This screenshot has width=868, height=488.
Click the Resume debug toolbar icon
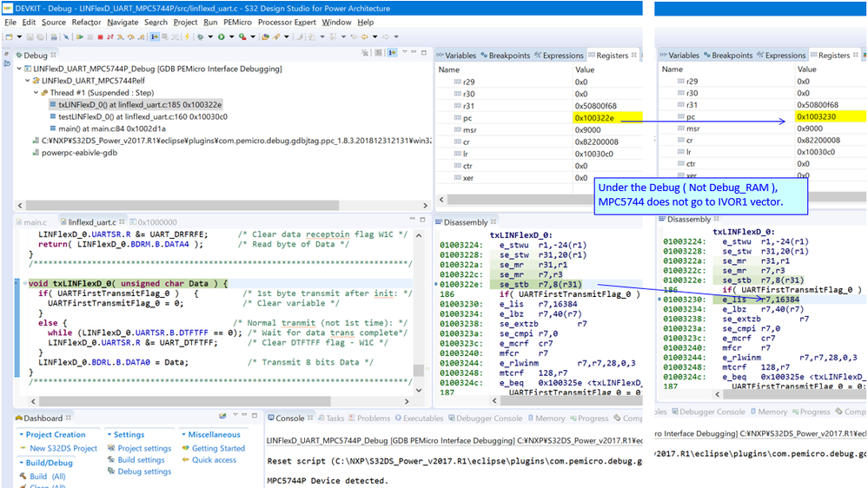(80, 37)
